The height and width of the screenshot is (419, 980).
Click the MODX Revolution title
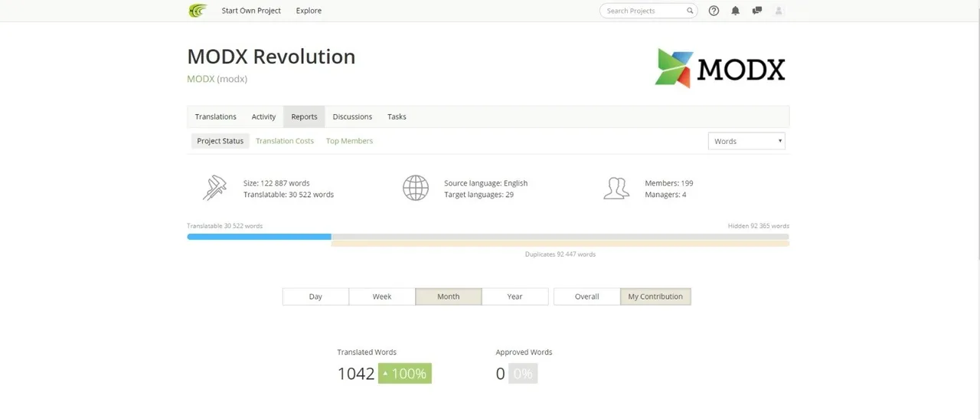[x=271, y=57]
